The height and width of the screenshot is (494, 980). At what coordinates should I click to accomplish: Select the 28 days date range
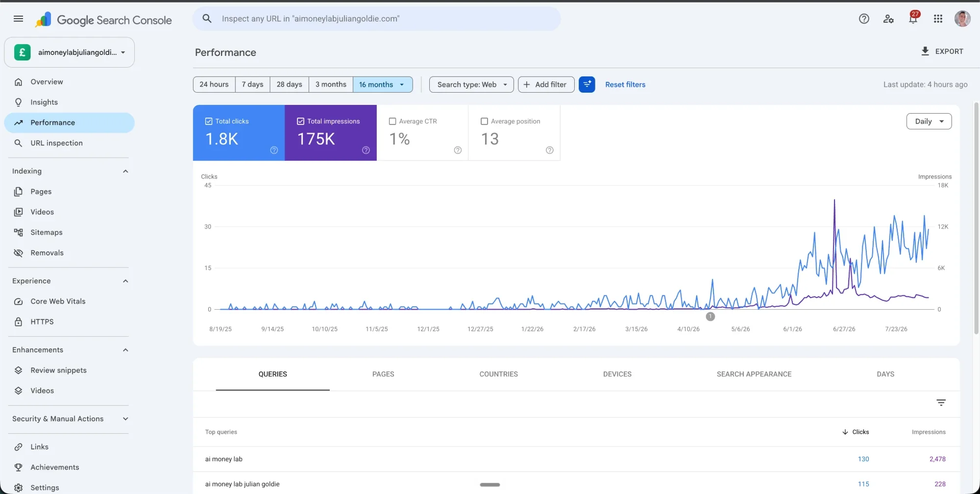click(x=289, y=84)
